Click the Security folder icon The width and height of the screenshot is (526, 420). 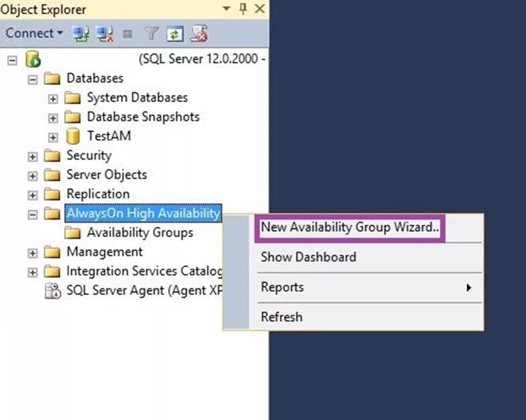[52, 156]
